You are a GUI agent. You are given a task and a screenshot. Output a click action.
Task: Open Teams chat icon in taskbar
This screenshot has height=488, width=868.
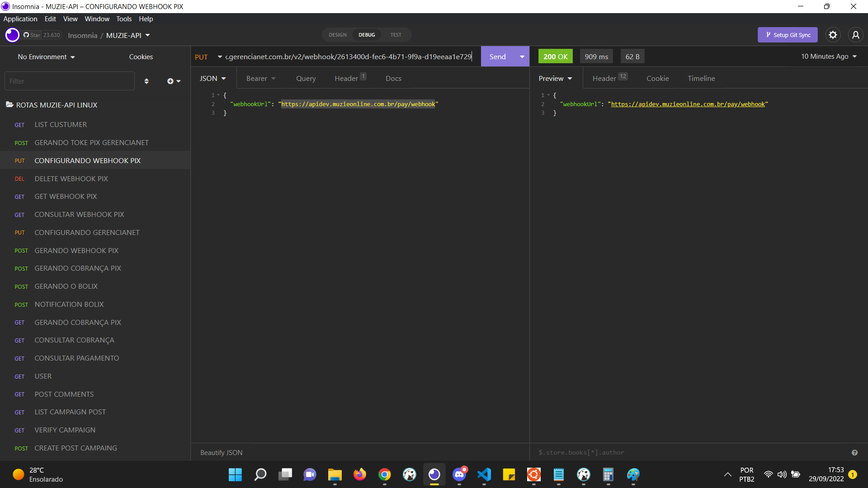tap(310, 474)
